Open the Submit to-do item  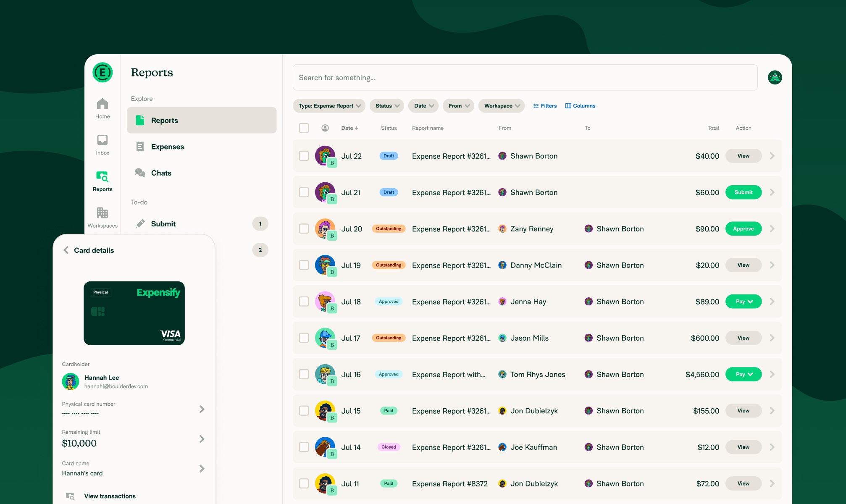(202, 224)
